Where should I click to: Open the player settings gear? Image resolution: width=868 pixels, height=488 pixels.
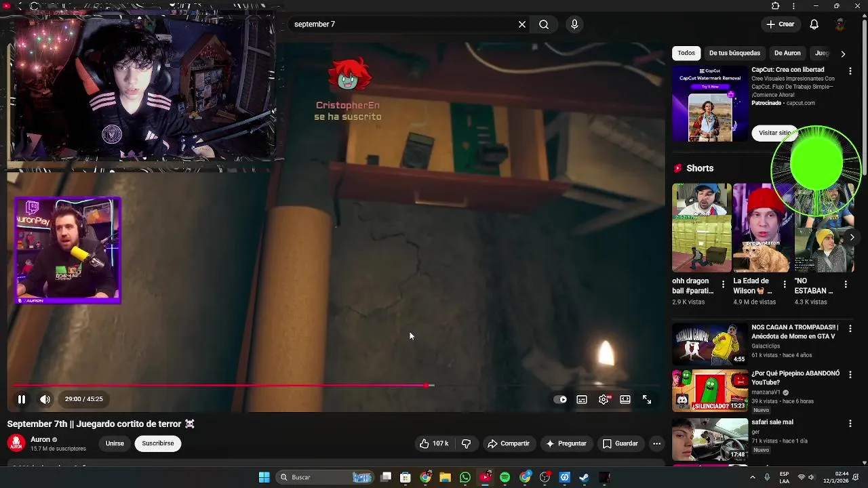click(604, 400)
